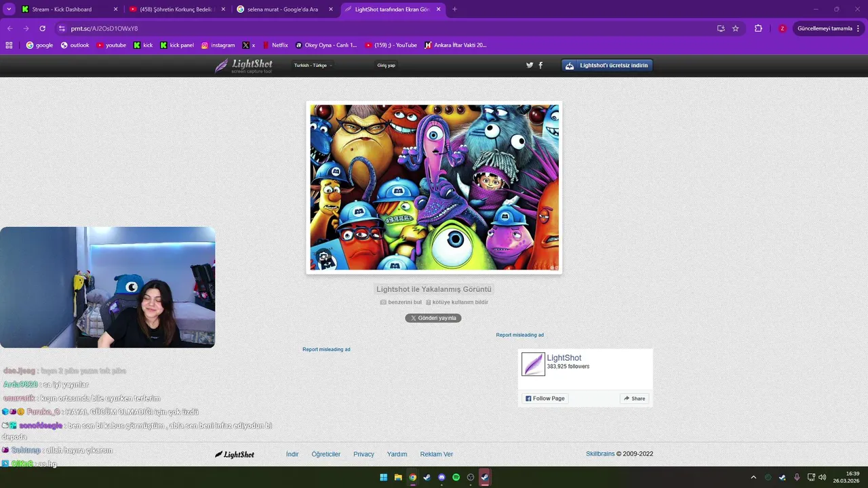Expand the Turkish - Türkçe language dropdown
The width and height of the screenshot is (868, 488).
313,66
